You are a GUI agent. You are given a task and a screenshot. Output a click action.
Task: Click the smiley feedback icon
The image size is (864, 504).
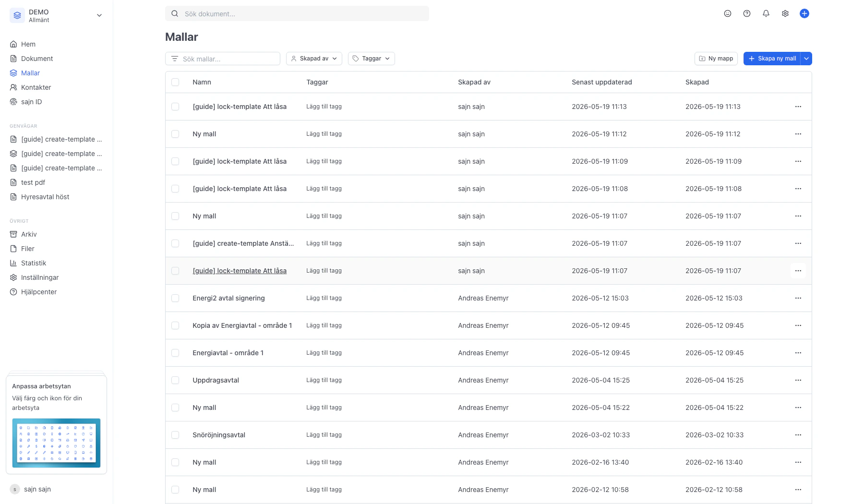coord(728,13)
